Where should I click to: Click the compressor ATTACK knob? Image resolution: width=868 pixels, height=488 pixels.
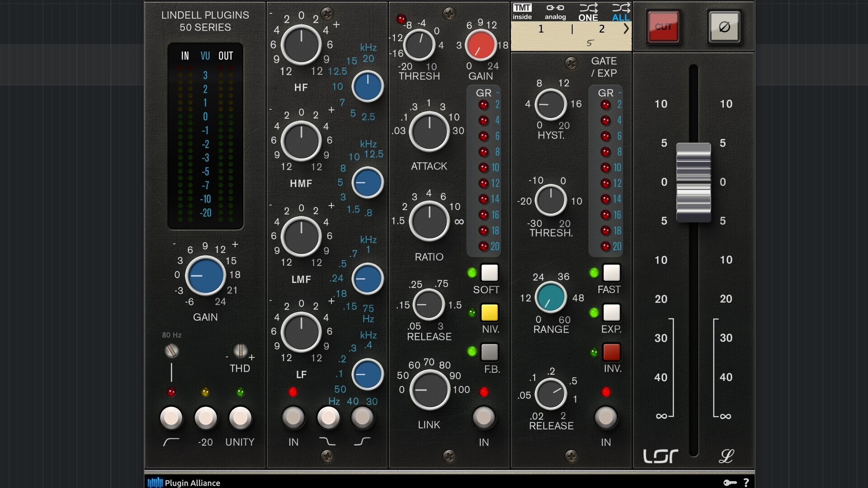coord(429,131)
